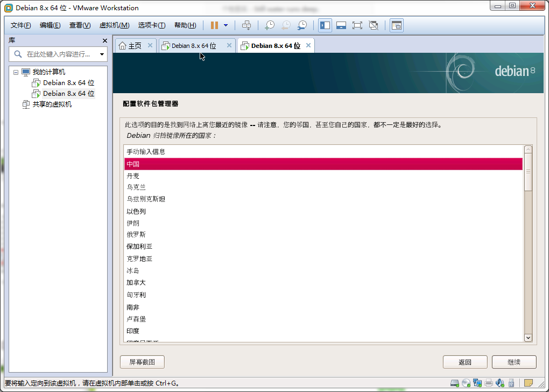Select 手动输入信息 in the country list
Image resolution: width=549 pixels, height=392 pixels.
coord(323,152)
